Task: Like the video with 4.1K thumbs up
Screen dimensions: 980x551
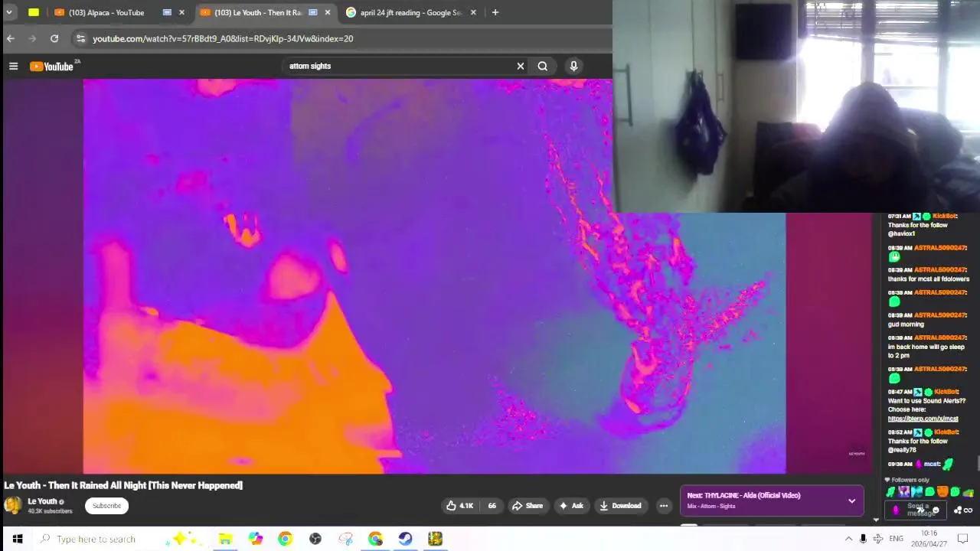Action: [459, 506]
